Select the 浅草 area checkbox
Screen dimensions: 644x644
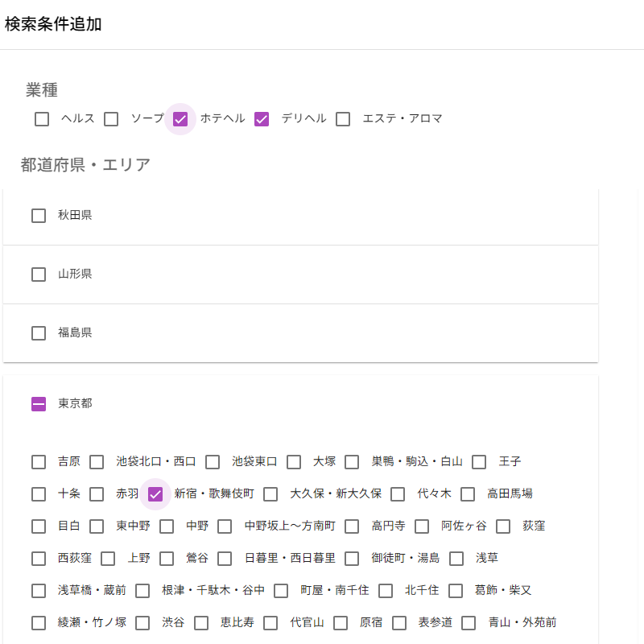tap(456, 559)
